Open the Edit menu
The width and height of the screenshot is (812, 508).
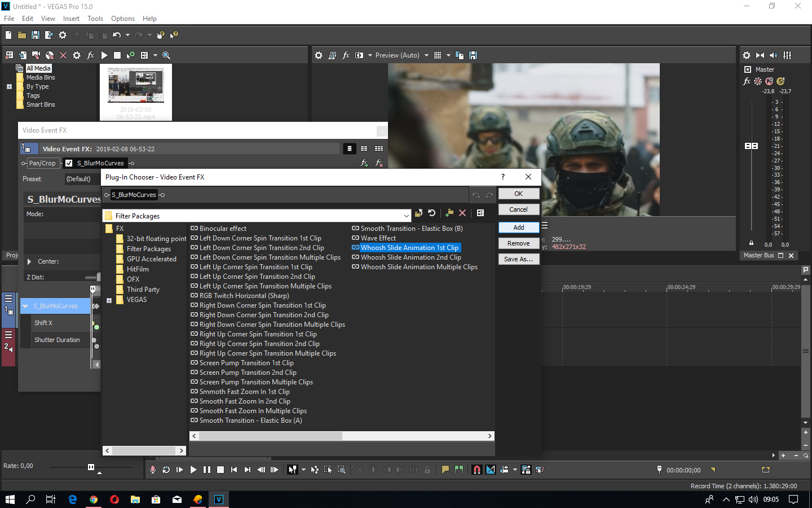click(28, 19)
